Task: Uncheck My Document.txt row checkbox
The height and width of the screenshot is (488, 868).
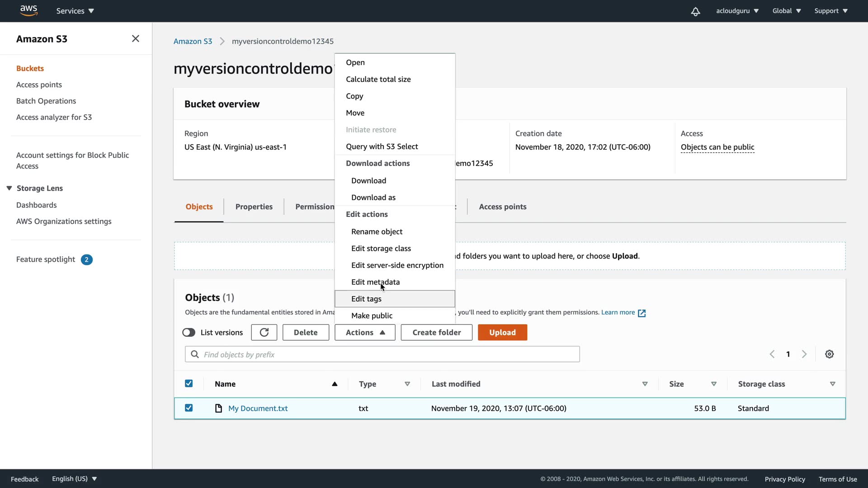Action: [x=189, y=408]
